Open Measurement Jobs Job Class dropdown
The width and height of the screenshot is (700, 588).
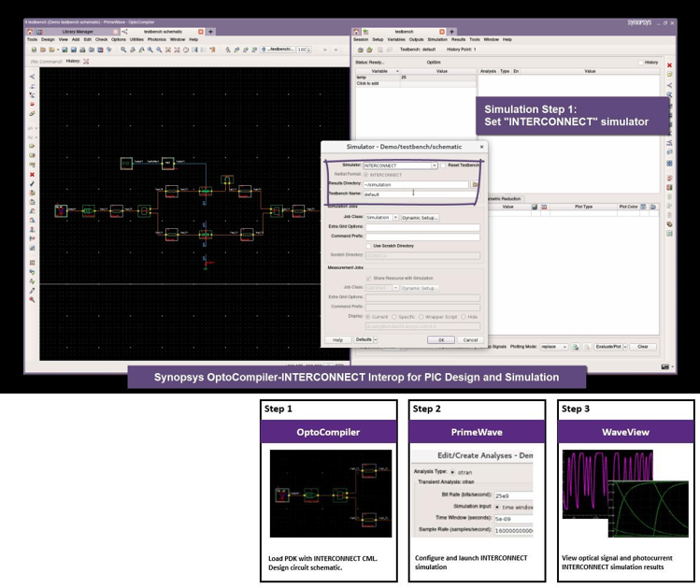(x=382, y=288)
